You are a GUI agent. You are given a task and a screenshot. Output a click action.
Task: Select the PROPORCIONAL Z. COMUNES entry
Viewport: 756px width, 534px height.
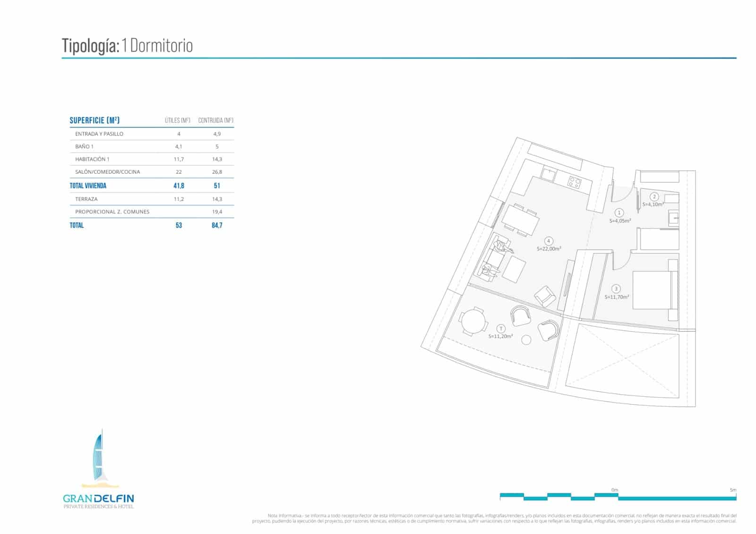click(112, 212)
